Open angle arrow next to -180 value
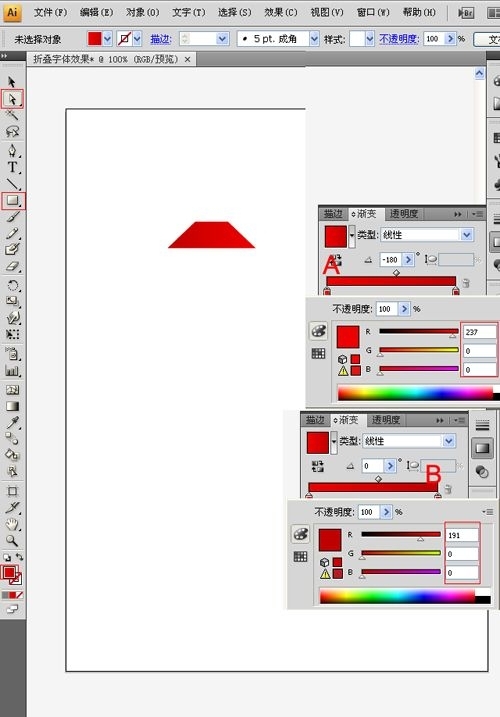The height and width of the screenshot is (717, 500). click(408, 260)
